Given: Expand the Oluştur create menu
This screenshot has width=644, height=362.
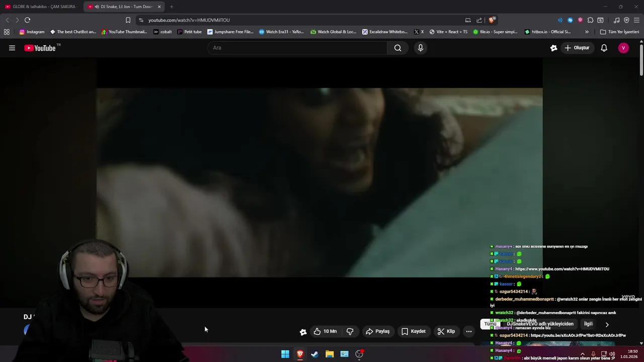Looking at the screenshot, I should pyautogui.click(x=577, y=48).
